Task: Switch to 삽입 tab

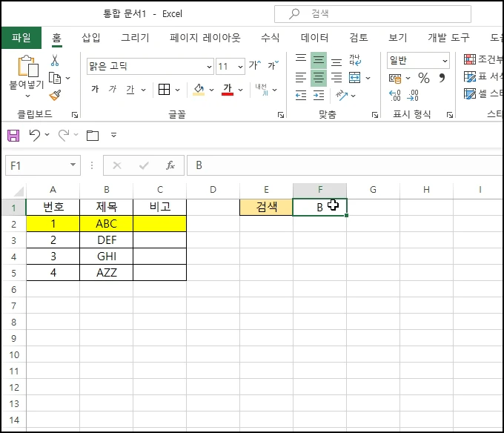Action: click(x=91, y=38)
